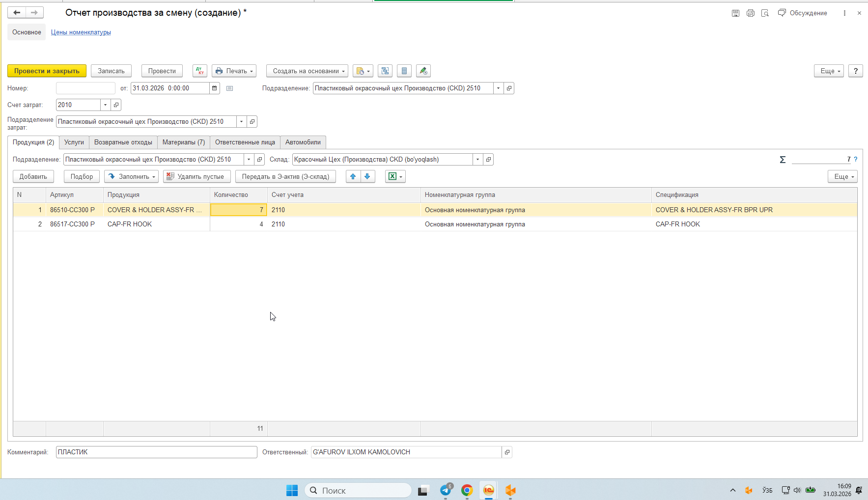Open the Task View taskbar icon

(x=423, y=490)
